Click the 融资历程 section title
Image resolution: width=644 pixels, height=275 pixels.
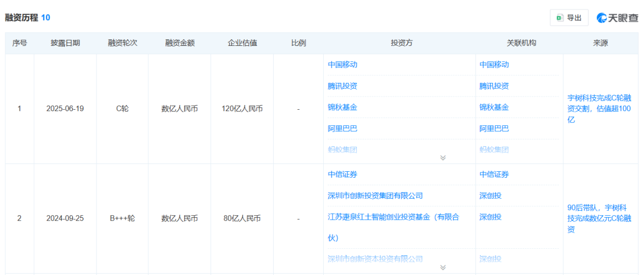(21, 18)
